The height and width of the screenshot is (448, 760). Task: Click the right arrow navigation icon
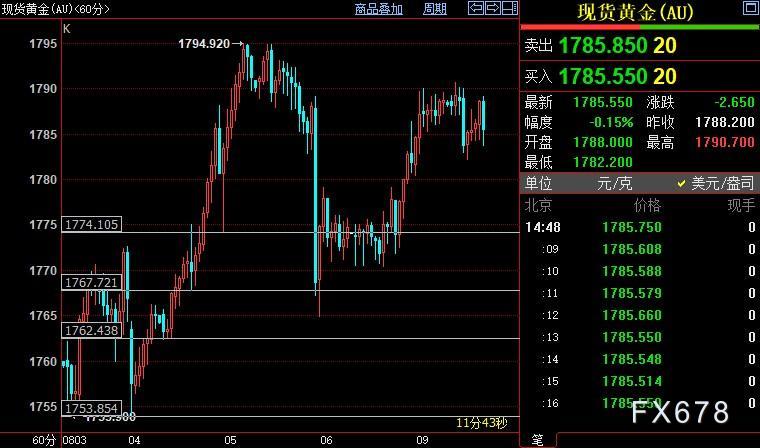(492, 8)
